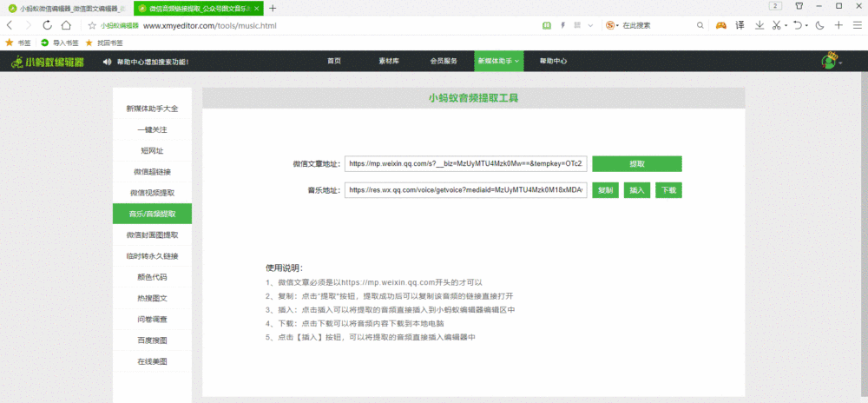This screenshot has height=403, width=868.
Task: Click the lightning speed mode icon
Action: (x=563, y=25)
